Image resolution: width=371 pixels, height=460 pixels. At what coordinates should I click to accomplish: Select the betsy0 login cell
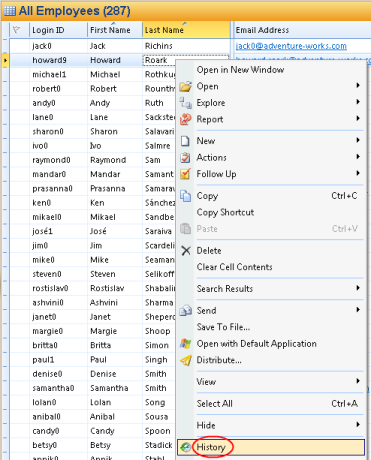(x=58, y=445)
